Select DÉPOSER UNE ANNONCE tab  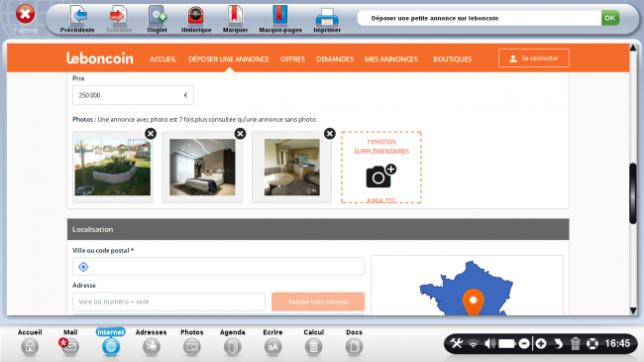tap(228, 60)
